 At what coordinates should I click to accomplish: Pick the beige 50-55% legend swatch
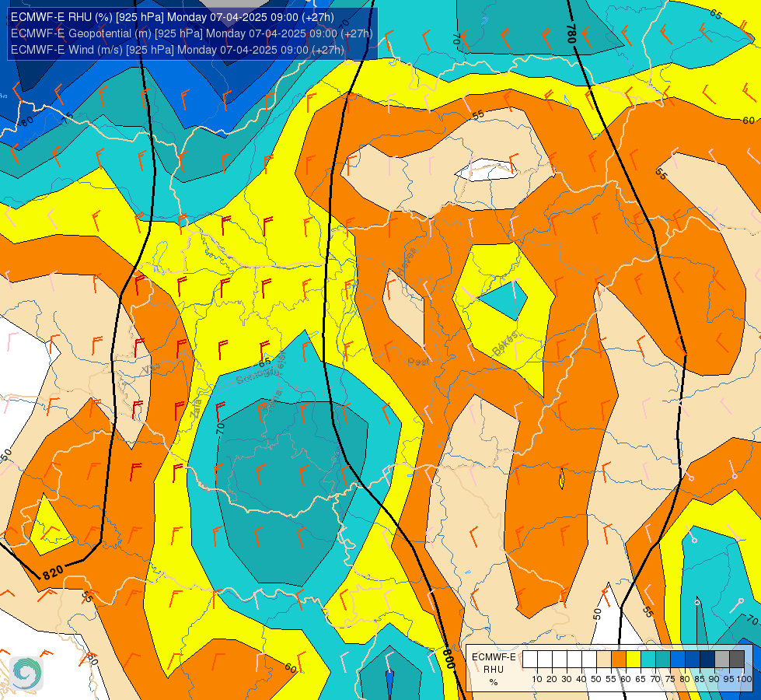coord(604,660)
